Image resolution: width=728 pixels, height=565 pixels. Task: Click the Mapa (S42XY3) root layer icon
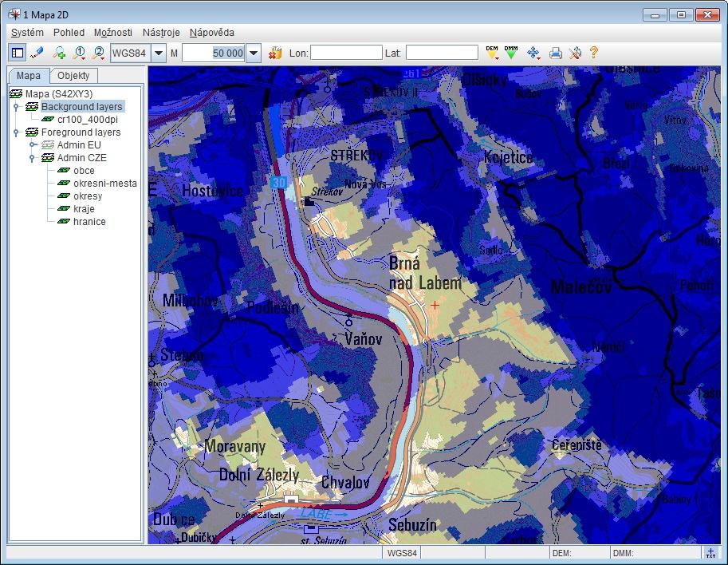[x=16, y=94]
